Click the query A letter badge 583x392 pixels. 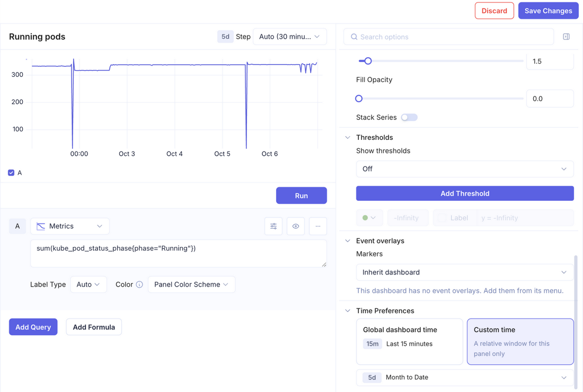pos(17,226)
